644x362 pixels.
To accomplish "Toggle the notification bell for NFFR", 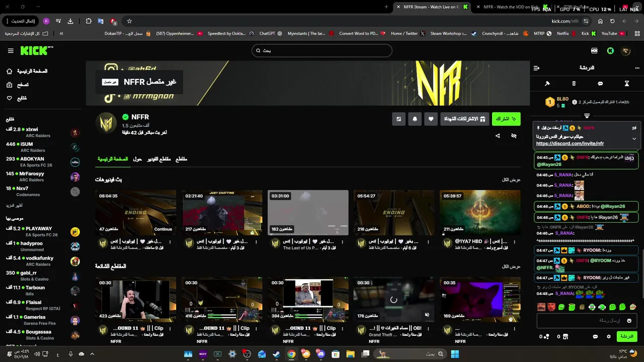I will pos(415,119).
